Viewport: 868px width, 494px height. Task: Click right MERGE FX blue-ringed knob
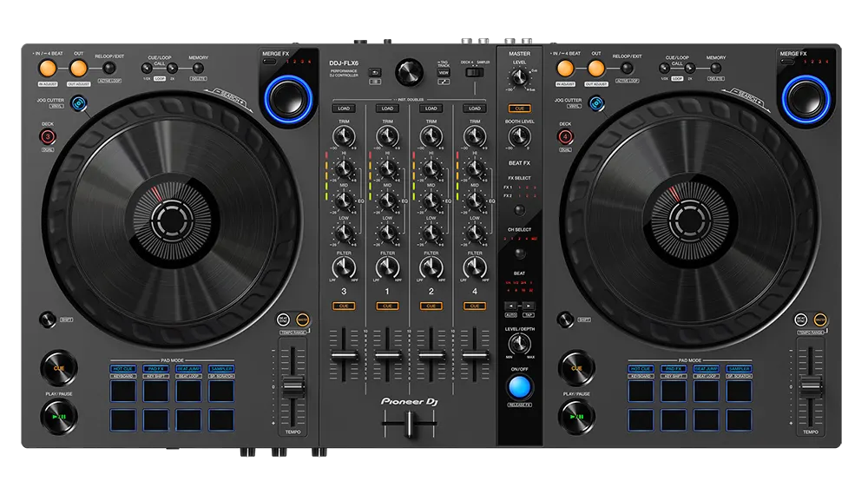tap(806, 99)
